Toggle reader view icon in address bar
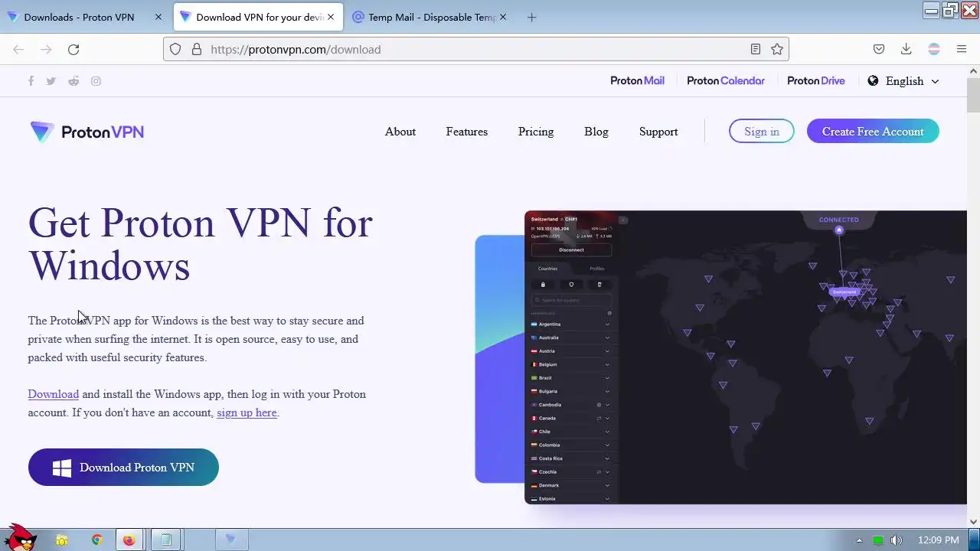The height and width of the screenshot is (551, 980). point(756,49)
